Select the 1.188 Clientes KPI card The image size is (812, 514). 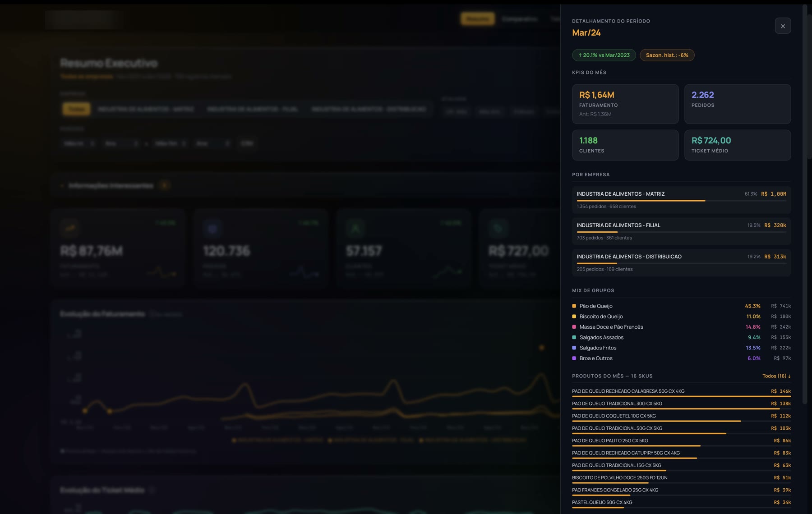point(625,145)
